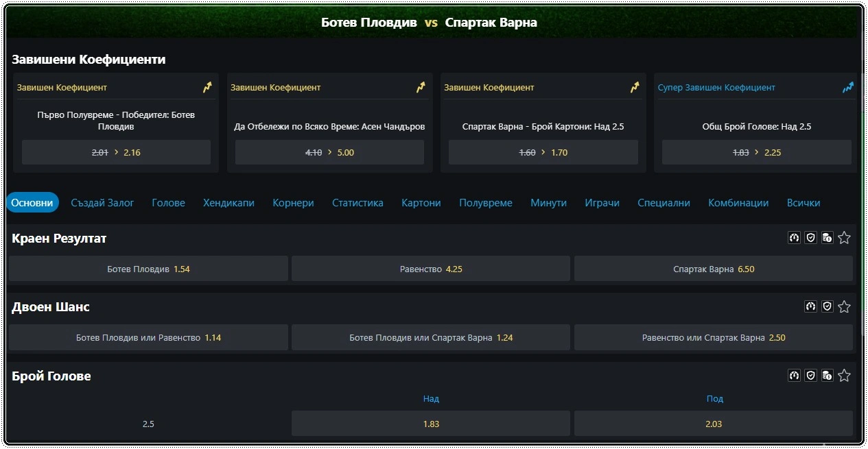Click the Под column header

714,398
